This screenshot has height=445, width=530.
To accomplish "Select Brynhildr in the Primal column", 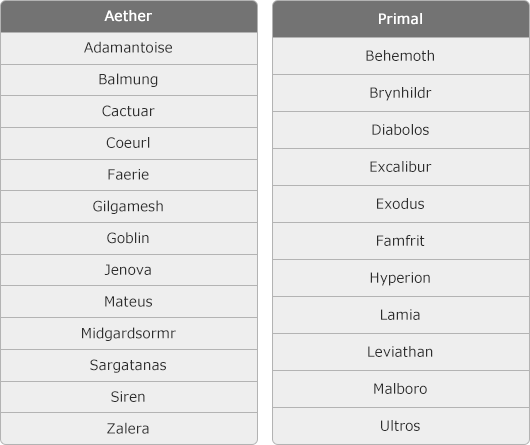I will coord(401,93).
